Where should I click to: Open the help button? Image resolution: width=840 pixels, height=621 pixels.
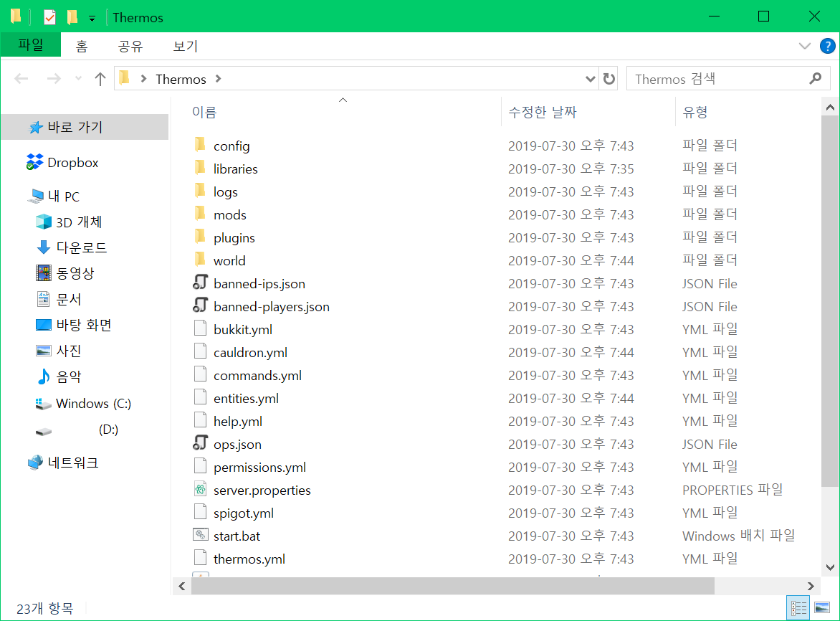[x=827, y=46]
